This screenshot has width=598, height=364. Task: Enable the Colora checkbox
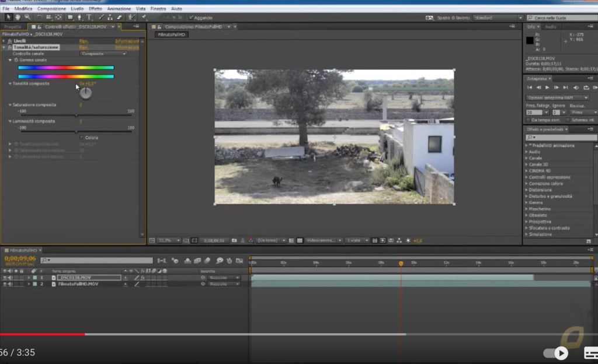82,138
